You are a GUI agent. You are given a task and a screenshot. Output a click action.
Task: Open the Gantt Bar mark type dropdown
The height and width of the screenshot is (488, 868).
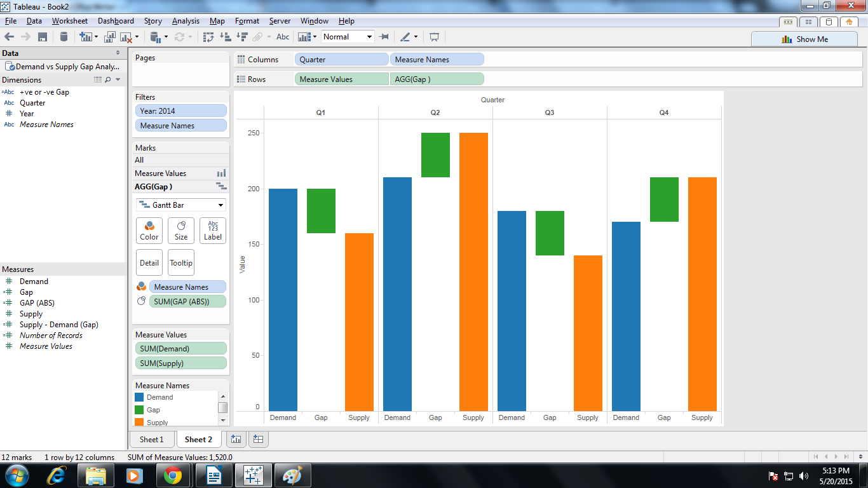tap(180, 205)
